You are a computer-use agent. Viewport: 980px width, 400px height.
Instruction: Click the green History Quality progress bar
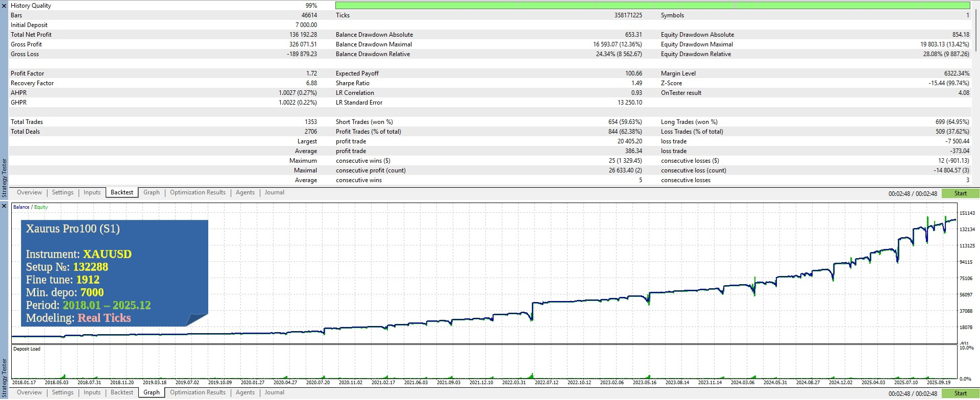pos(652,5)
